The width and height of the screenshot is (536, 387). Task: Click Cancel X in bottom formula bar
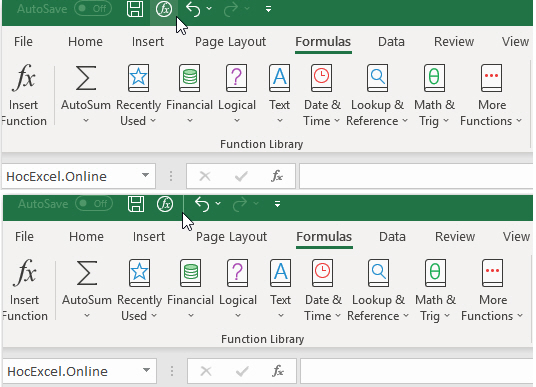pyautogui.click(x=206, y=371)
